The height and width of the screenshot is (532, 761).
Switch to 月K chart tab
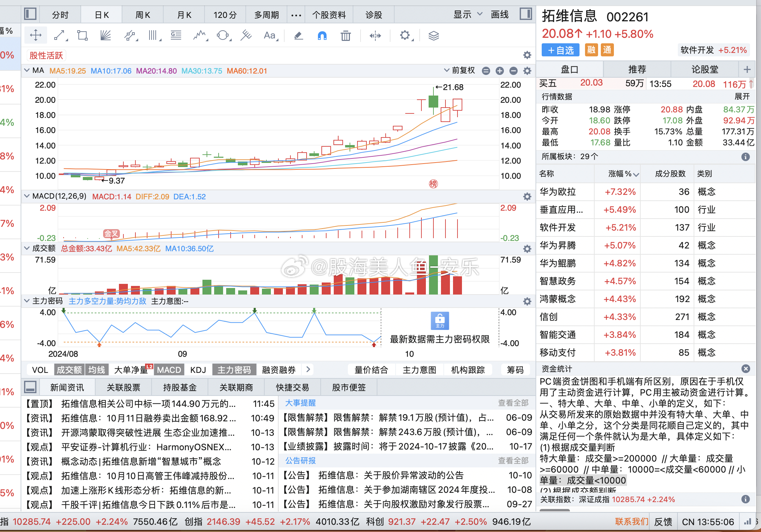[x=184, y=15]
